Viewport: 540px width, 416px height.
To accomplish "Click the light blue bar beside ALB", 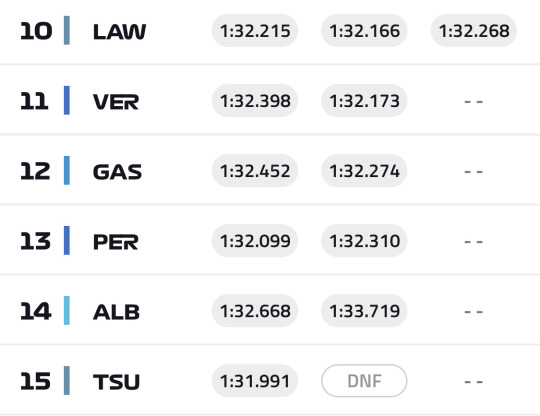I will pos(67,310).
